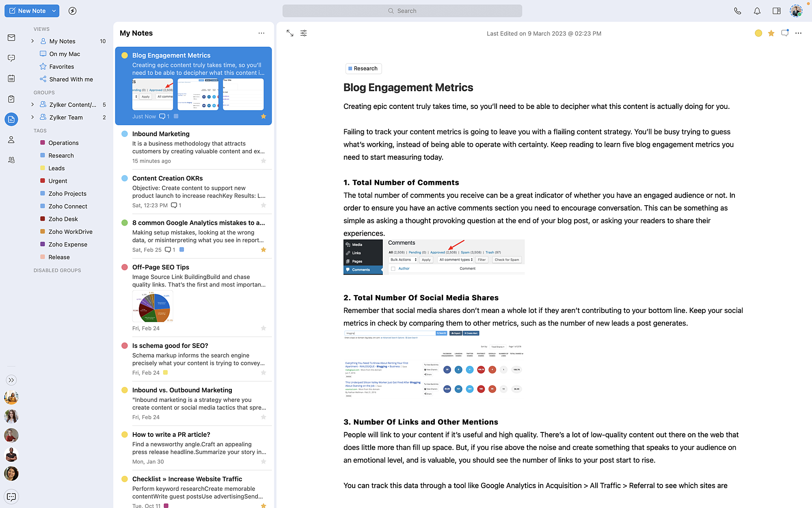This screenshot has height=508, width=812.
Task: Expand the Zylker Team group
Action: [x=32, y=117]
